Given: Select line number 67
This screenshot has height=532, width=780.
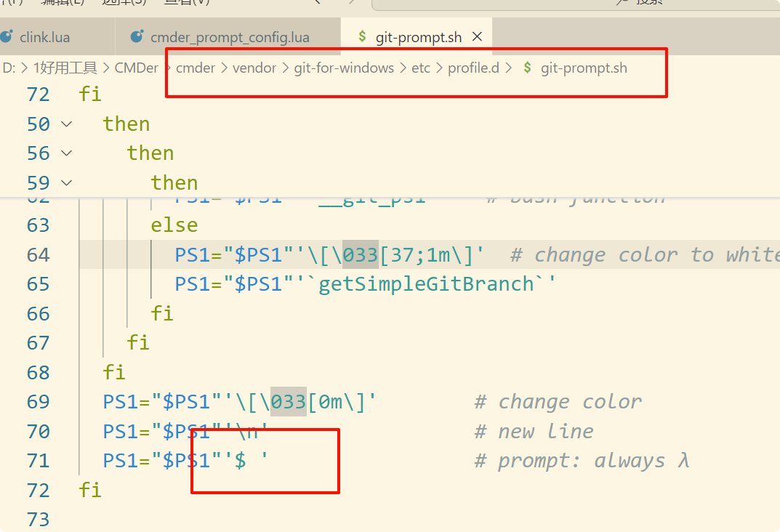Looking at the screenshot, I should (x=39, y=343).
